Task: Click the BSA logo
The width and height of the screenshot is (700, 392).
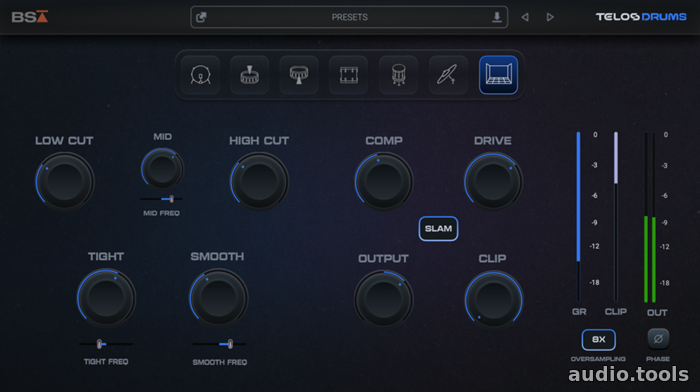Action: 29,17
